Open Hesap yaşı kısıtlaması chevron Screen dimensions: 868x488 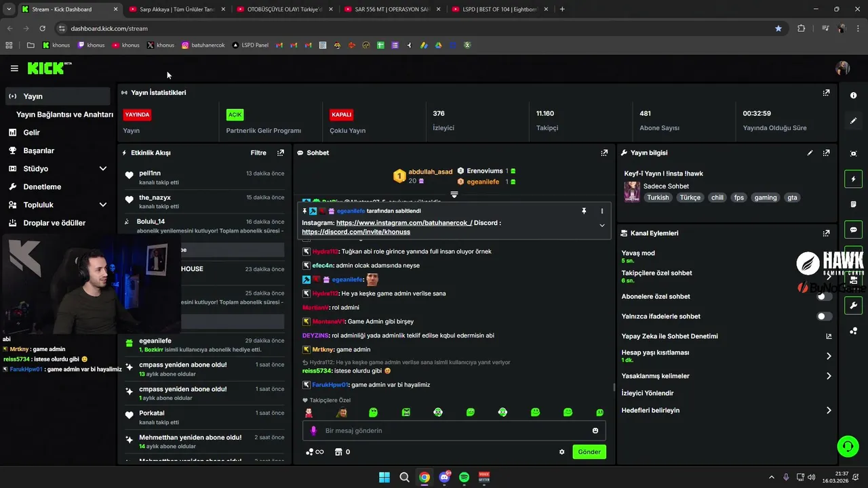click(829, 356)
